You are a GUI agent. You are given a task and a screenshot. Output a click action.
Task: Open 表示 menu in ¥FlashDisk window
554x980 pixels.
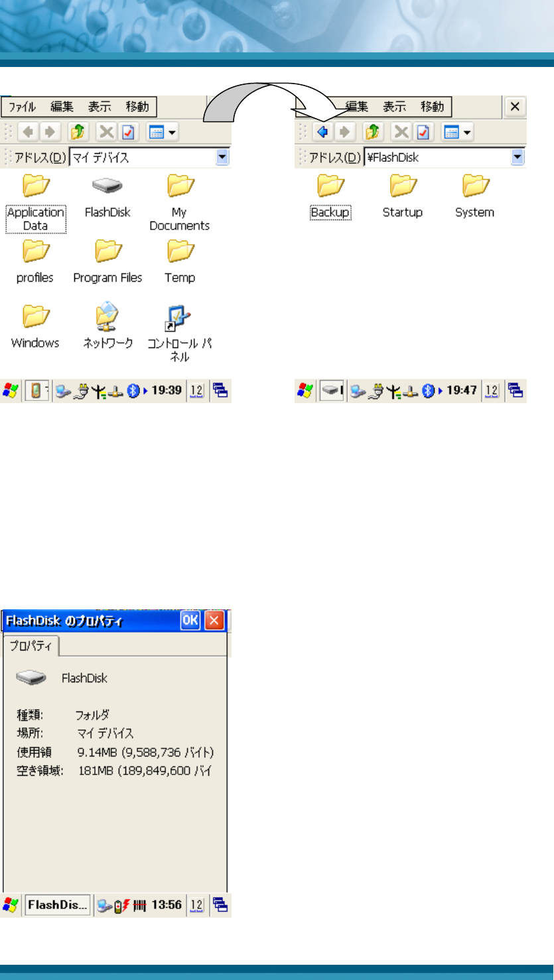pyautogui.click(x=395, y=106)
